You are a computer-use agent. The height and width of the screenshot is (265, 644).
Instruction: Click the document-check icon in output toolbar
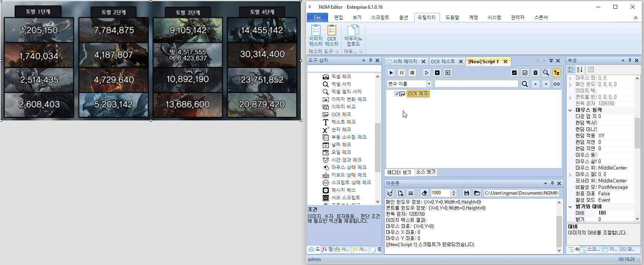(x=401, y=193)
